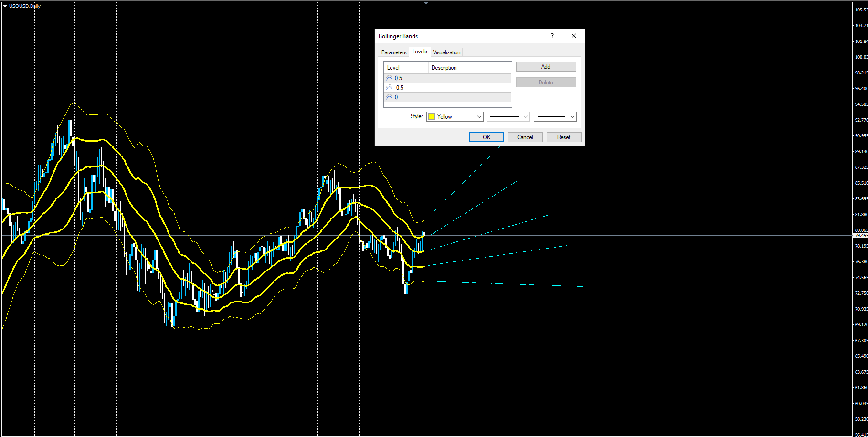Click the icon beside level -0.5

[389, 87]
